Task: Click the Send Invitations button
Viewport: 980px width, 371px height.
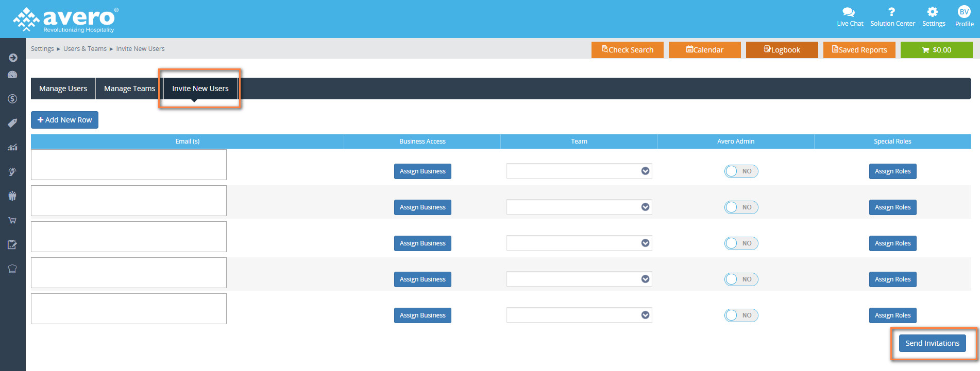Action: [x=932, y=343]
